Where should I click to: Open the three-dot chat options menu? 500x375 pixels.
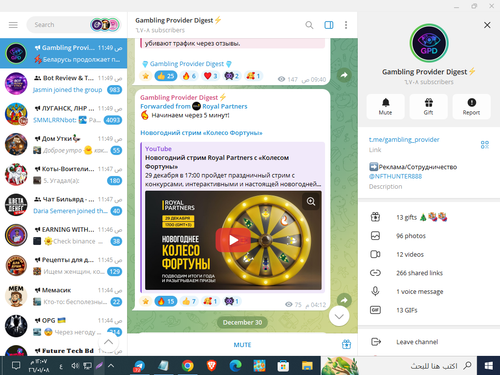tap(346, 25)
